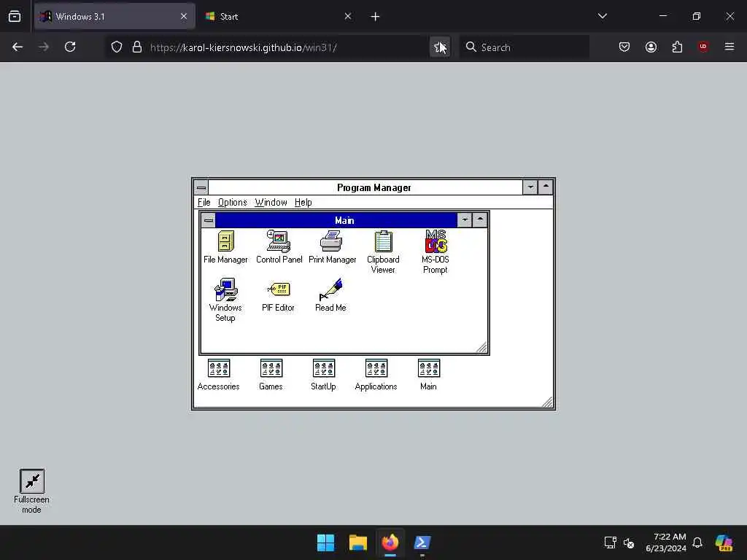Minimize the Main group window
This screenshot has width=747, height=560.
[x=465, y=220]
